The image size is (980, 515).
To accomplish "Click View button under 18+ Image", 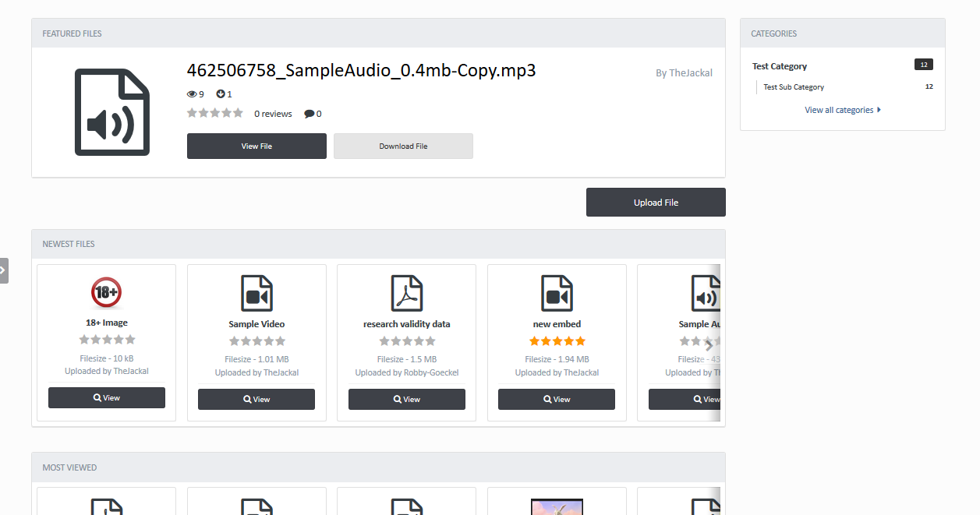I will tap(107, 398).
